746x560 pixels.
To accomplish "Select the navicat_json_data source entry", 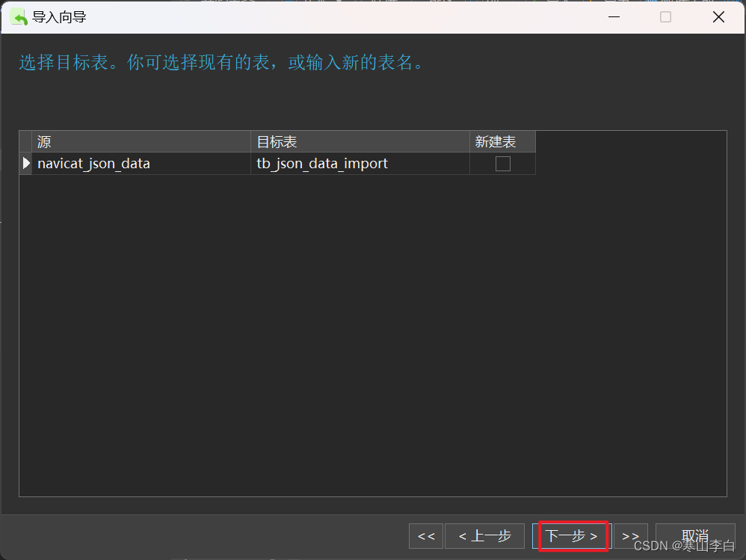I will tap(93, 163).
